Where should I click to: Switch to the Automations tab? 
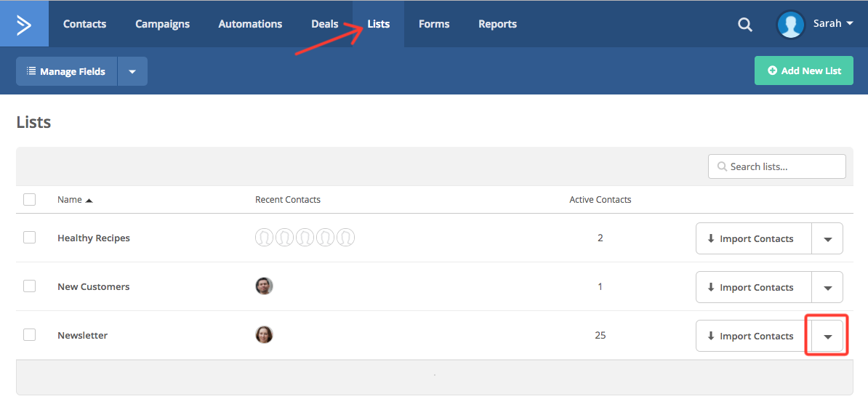250,24
